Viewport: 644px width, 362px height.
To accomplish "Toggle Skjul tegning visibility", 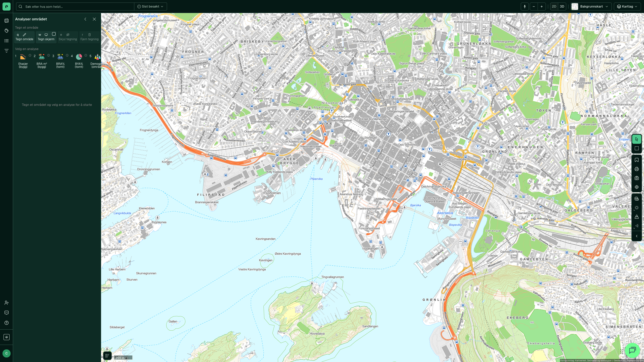I will pos(68,37).
